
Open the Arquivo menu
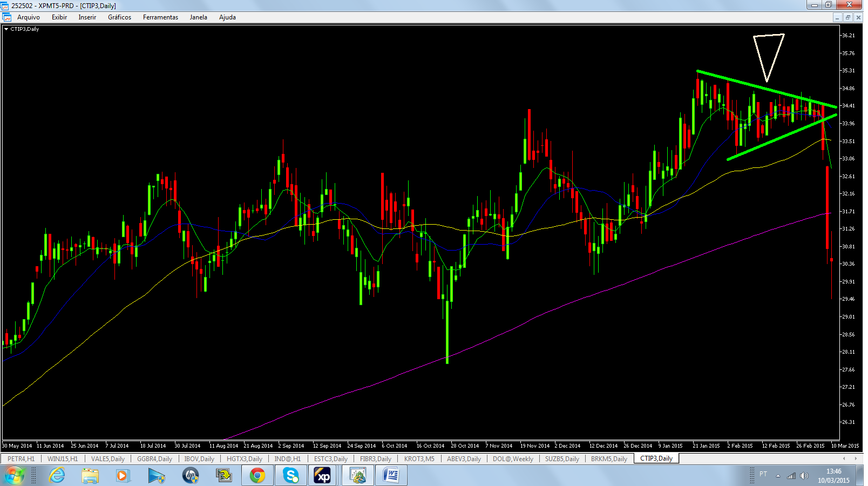tap(29, 17)
